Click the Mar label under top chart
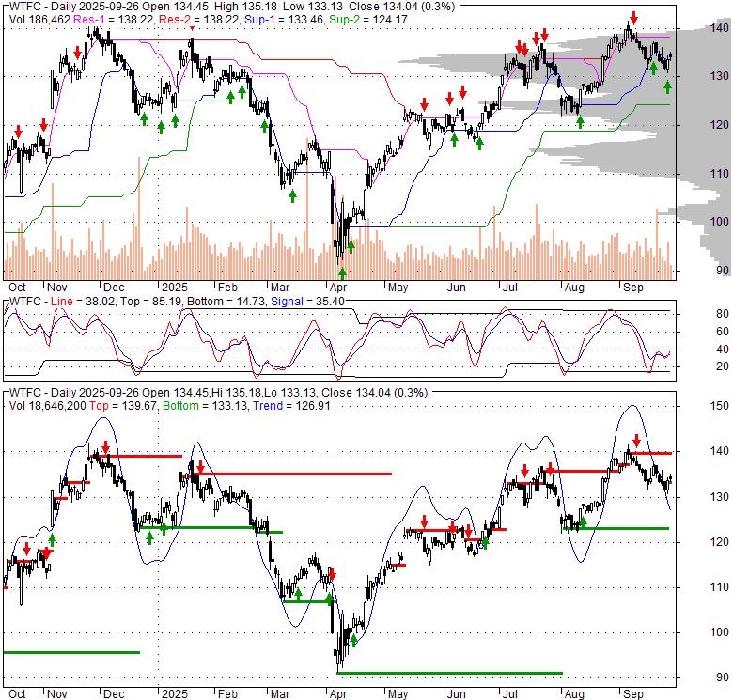The width and height of the screenshot is (733, 700). pyautogui.click(x=280, y=288)
